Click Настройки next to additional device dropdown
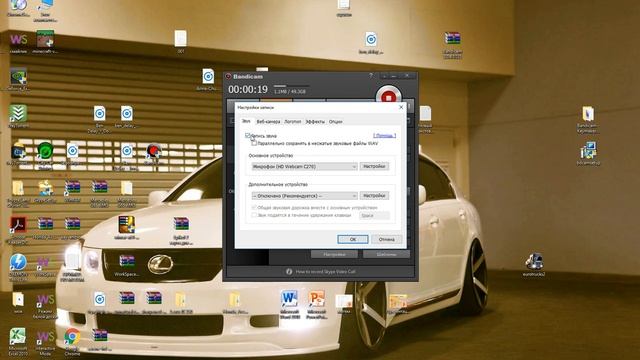Screen dimensions: 640x360 [x=374, y=196]
